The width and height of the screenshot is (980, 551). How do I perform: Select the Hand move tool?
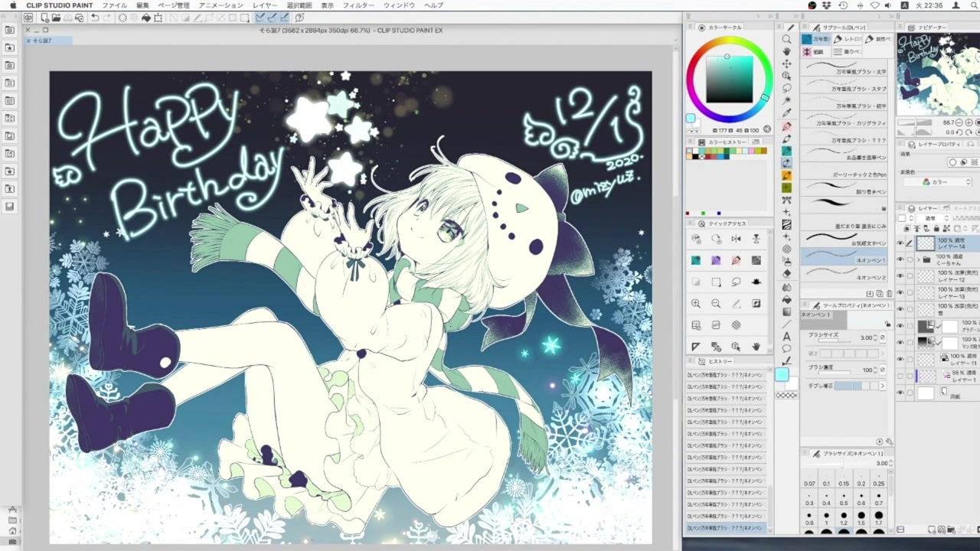click(786, 51)
